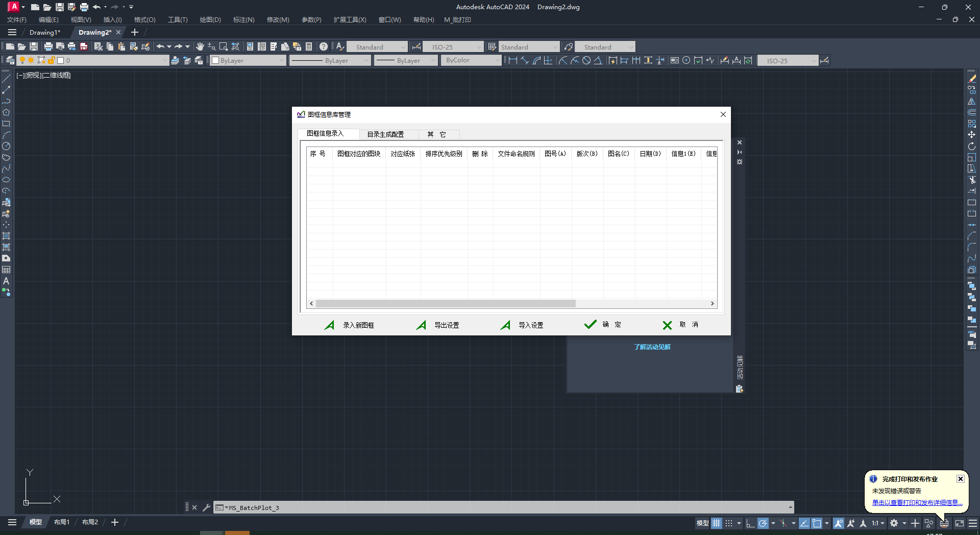Open the 文件(F) menu
Viewport: 980px width, 535px height.
pyautogui.click(x=17, y=20)
